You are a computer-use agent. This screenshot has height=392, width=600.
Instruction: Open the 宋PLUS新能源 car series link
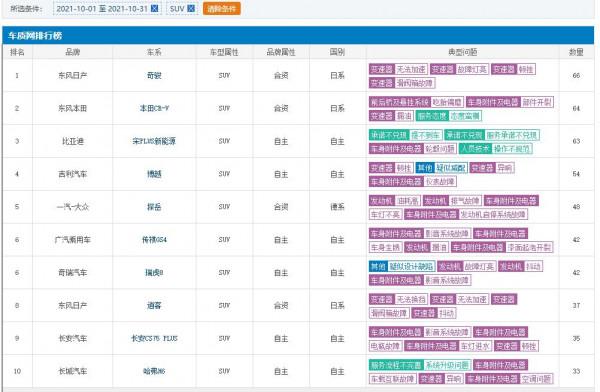tap(154, 141)
